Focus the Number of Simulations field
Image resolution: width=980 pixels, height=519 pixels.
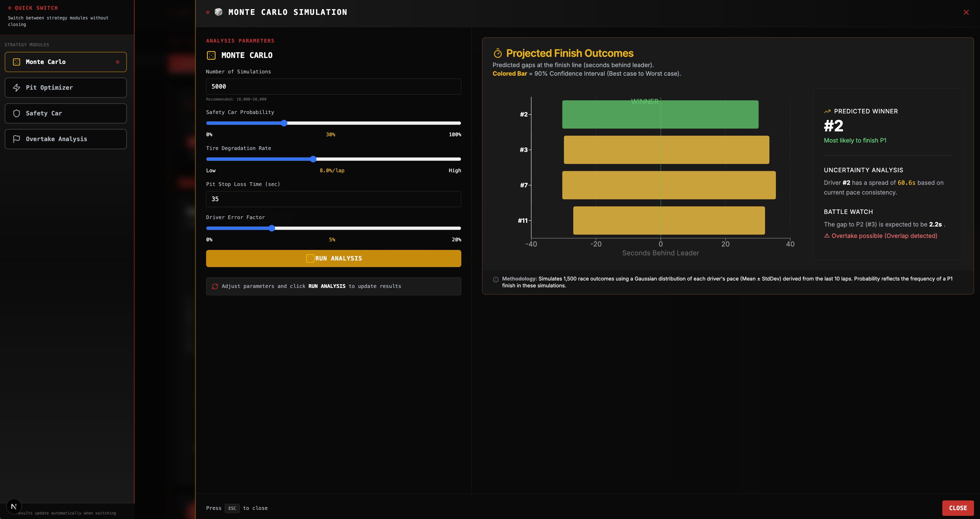click(x=333, y=87)
